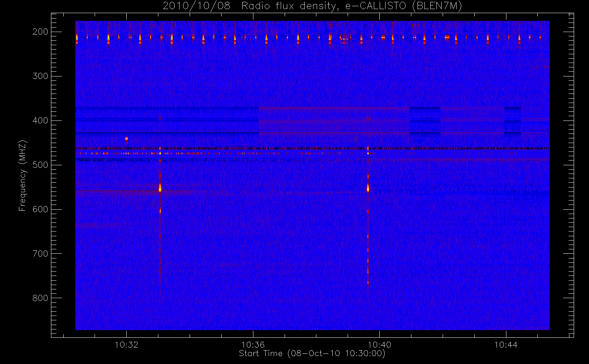Click the bright burst near 10:39:40 at 550 MHz

(368, 188)
